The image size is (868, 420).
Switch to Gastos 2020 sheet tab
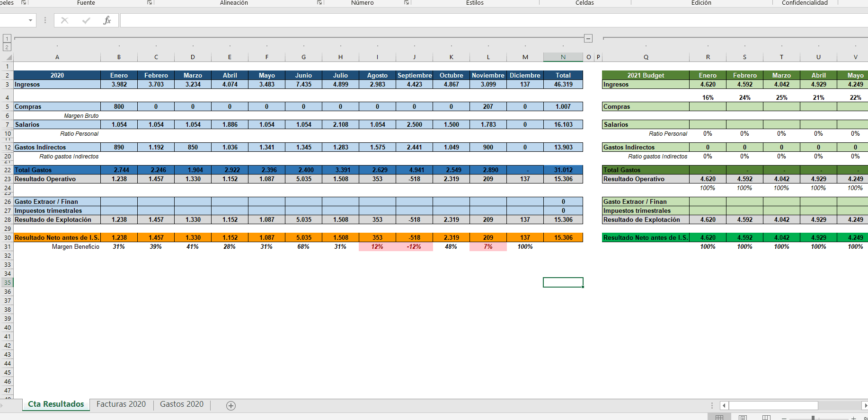[182, 404]
